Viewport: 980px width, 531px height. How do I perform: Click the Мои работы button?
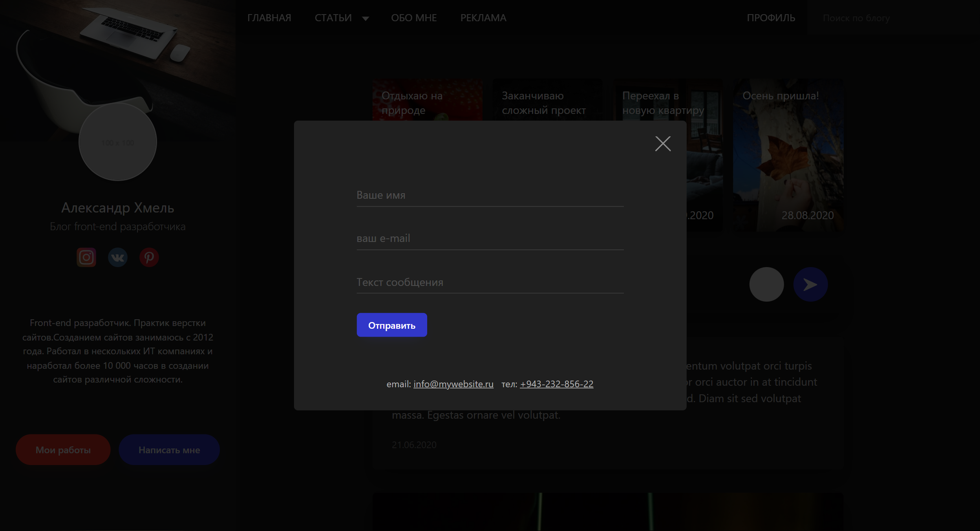(63, 450)
